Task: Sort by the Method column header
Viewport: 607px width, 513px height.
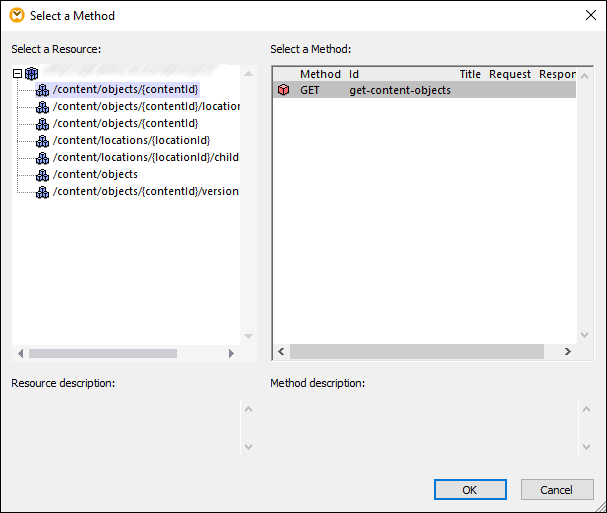Action: [320, 74]
